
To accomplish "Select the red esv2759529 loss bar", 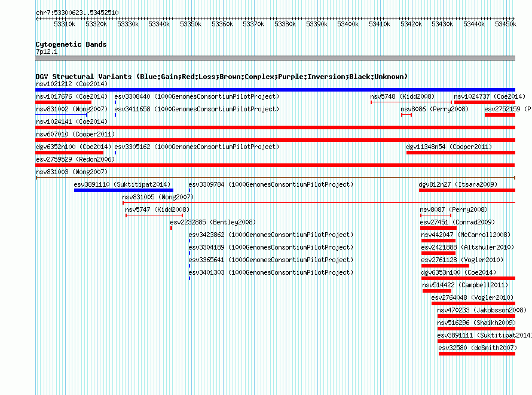I will point(275,165).
